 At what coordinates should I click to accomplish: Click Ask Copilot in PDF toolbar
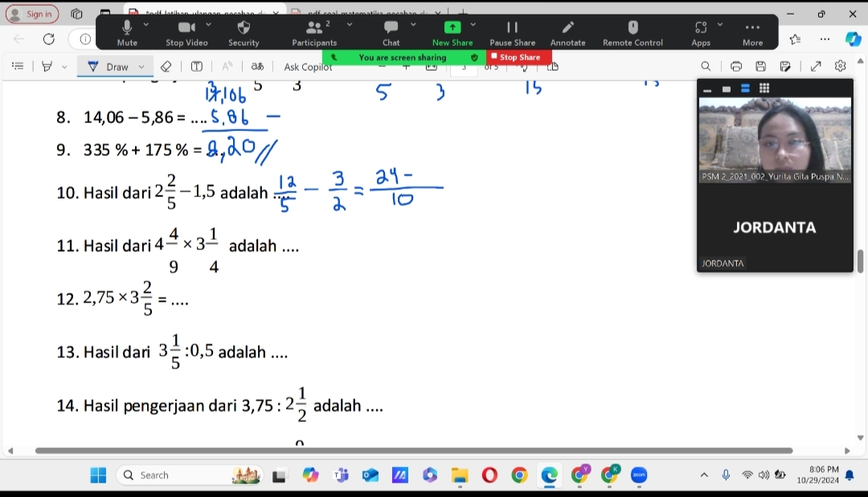coord(308,67)
